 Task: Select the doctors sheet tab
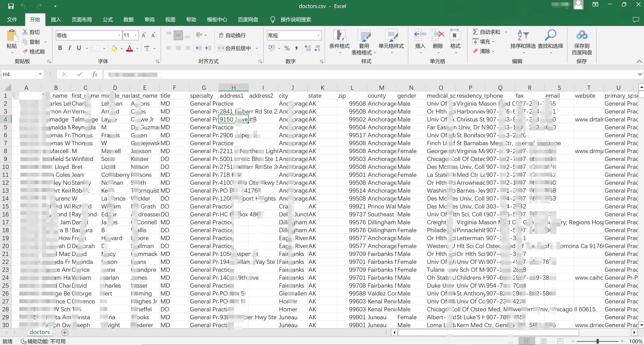pyautogui.click(x=40, y=332)
